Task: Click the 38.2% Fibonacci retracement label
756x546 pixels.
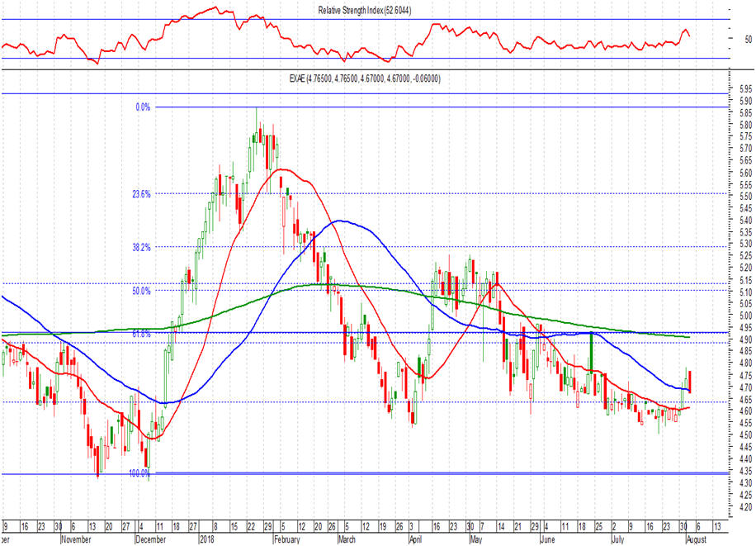Action: point(141,248)
